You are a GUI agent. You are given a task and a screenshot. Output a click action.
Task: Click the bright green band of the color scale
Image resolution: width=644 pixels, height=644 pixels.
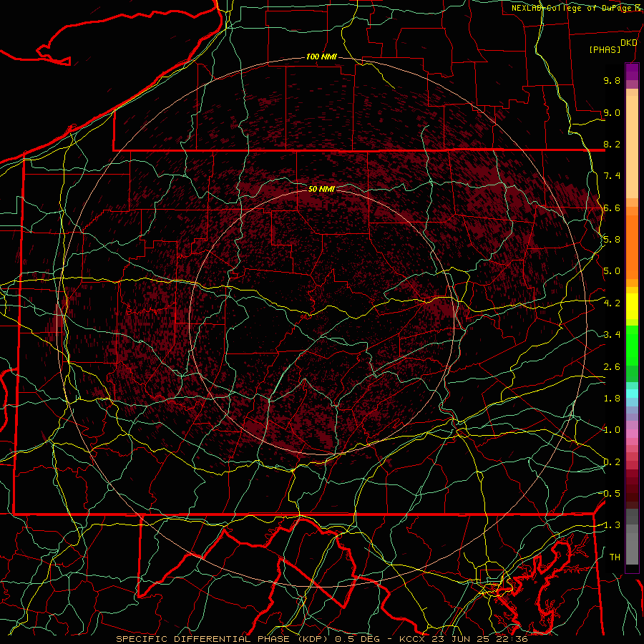632,345
